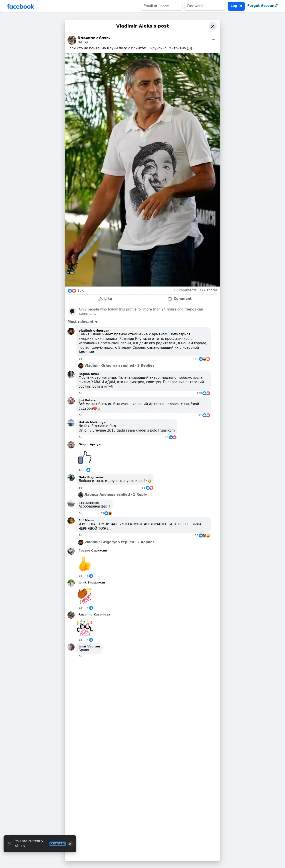Open the 777 shares list
Image resolution: width=285 pixels, height=868 pixels.
[x=208, y=290]
